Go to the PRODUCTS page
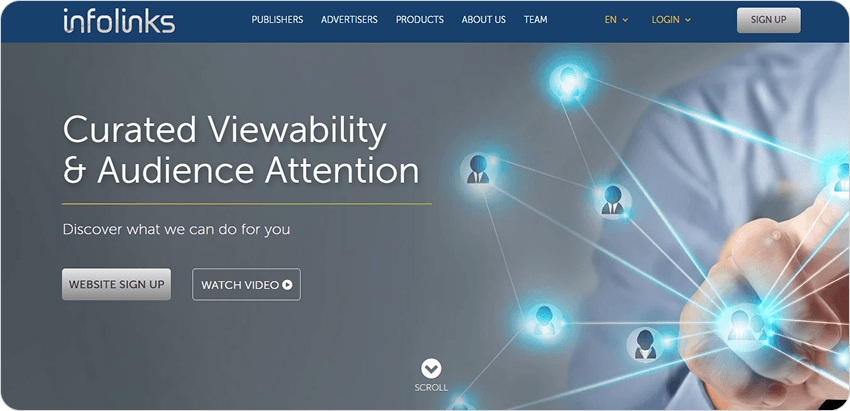The width and height of the screenshot is (850, 411). pyautogui.click(x=419, y=20)
